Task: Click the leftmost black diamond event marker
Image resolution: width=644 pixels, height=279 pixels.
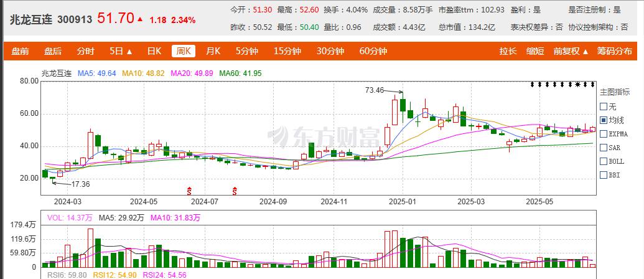Action: pyautogui.click(x=533, y=84)
